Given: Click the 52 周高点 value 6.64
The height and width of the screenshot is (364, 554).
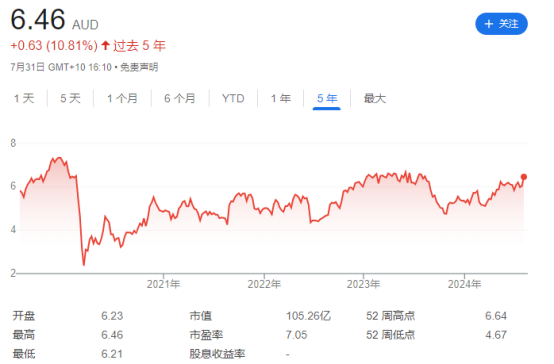Looking at the screenshot, I should (x=496, y=316).
